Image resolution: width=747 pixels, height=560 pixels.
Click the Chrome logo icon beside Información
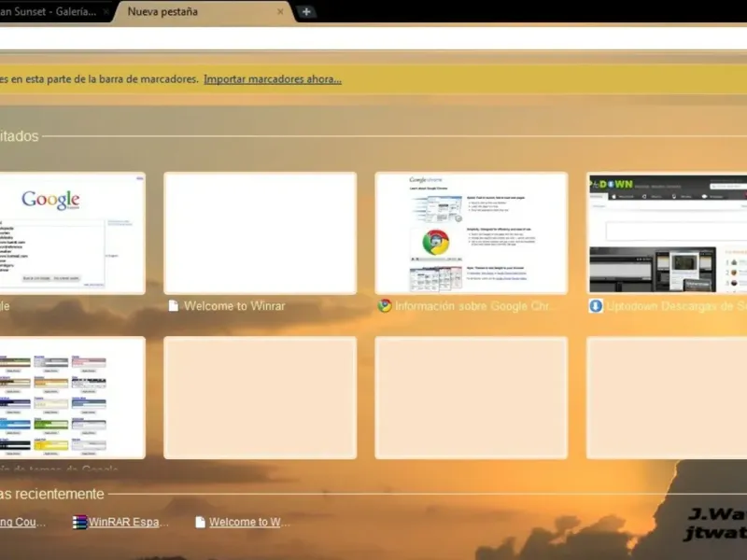(x=385, y=306)
